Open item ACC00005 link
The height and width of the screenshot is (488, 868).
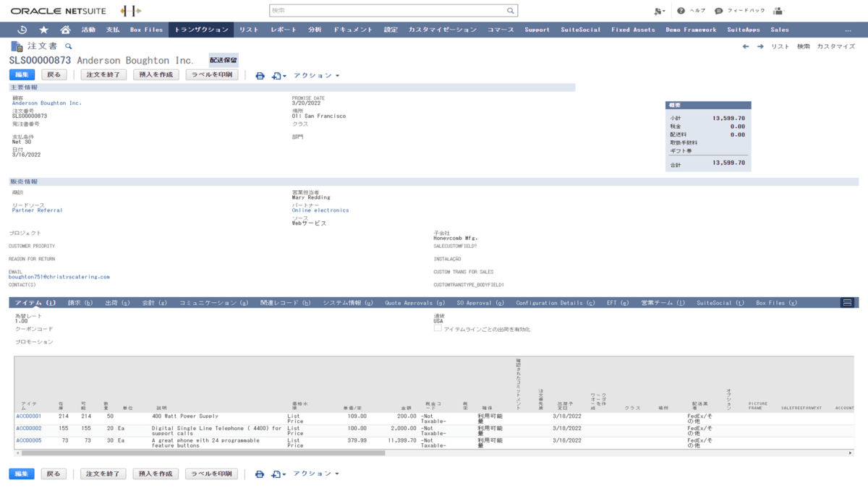click(x=29, y=440)
